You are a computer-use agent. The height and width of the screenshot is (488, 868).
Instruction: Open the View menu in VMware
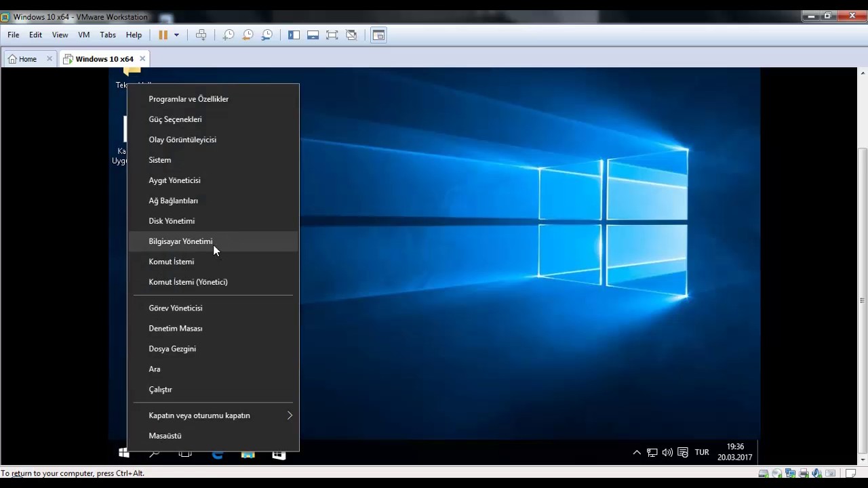[x=60, y=35]
